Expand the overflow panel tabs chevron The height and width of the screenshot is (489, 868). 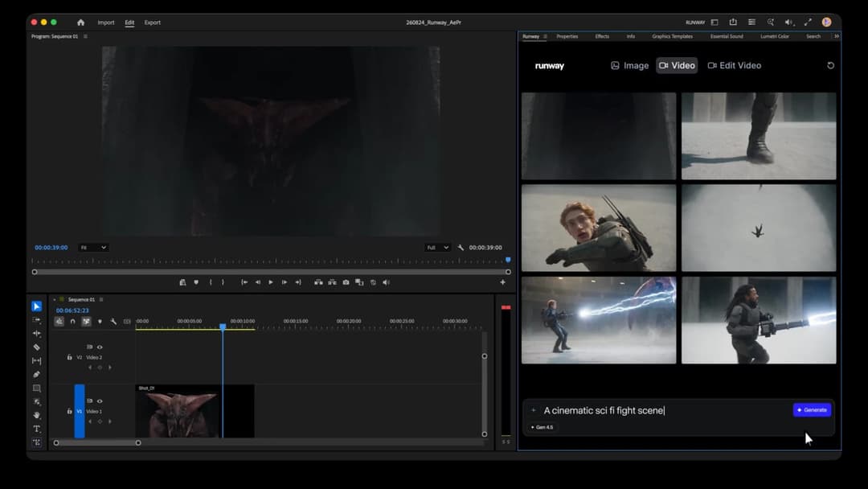837,36
